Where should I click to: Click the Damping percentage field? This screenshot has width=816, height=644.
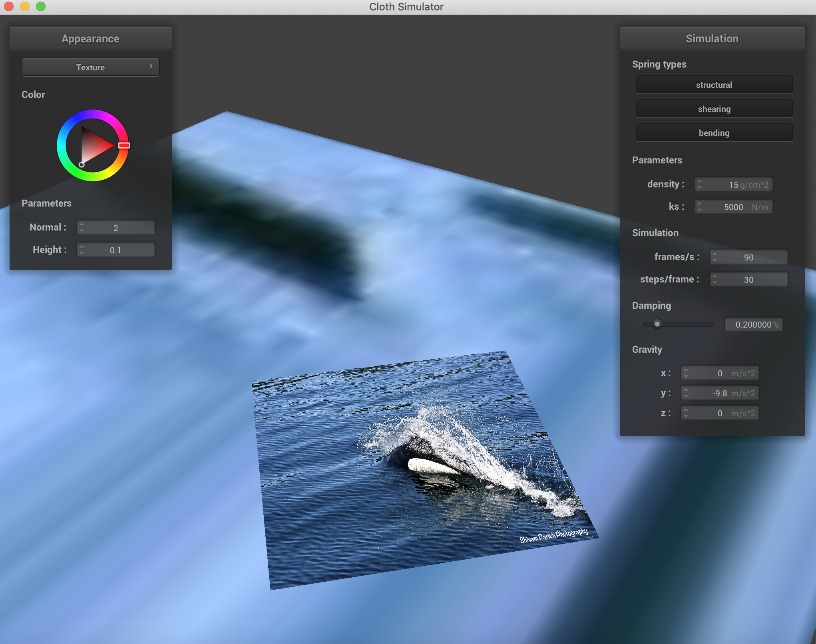pyautogui.click(x=754, y=324)
